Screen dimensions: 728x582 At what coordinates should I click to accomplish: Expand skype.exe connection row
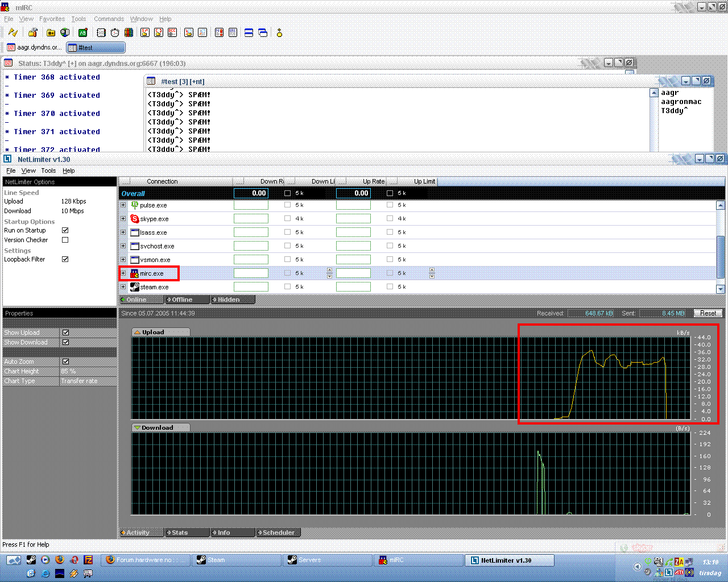click(x=123, y=218)
